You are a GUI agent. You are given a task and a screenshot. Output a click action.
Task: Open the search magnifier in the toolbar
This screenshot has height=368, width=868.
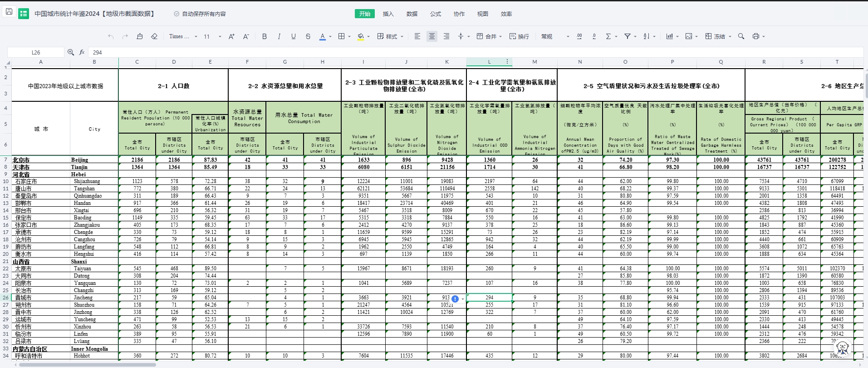point(741,36)
